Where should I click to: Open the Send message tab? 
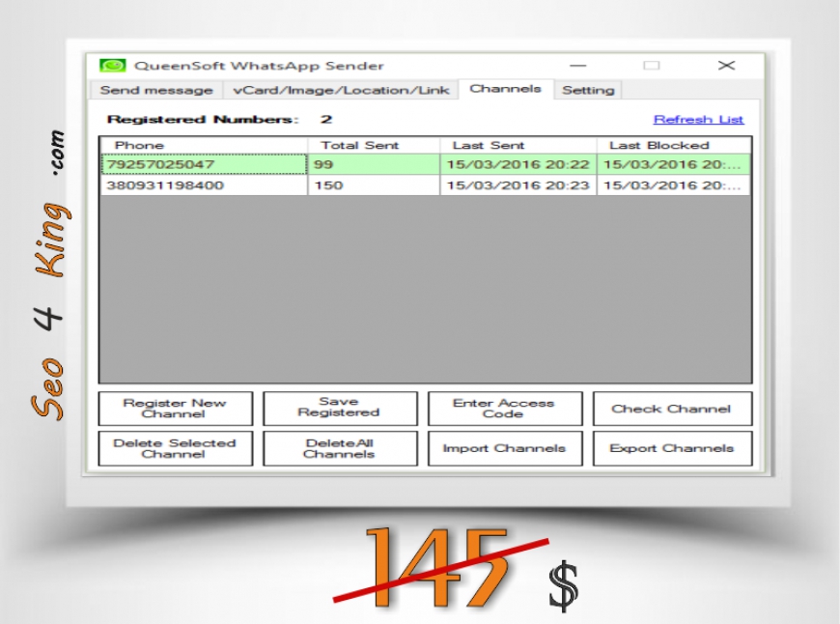[x=156, y=90]
